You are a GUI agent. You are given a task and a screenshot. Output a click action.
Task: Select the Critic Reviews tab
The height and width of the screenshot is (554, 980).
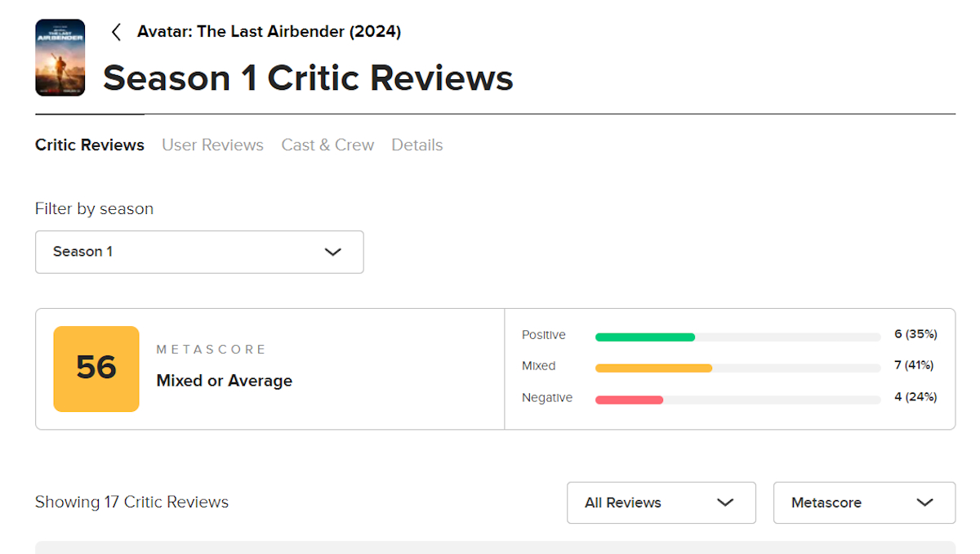click(90, 145)
